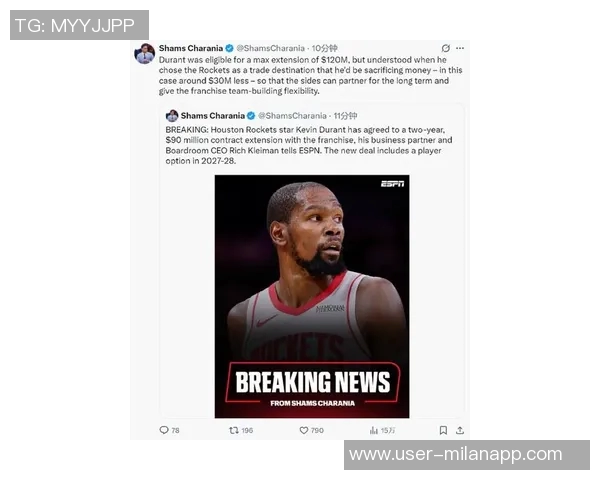Click the quoted tweet's author name
Image resolution: width=600 pixels, height=480 pixels.
pos(213,116)
